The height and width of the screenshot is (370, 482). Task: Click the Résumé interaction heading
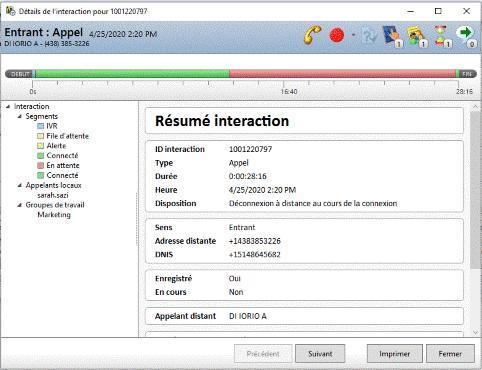(x=222, y=121)
